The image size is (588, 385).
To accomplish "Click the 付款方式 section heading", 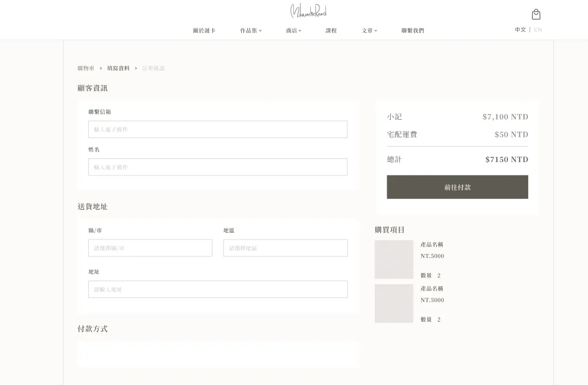I will [92, 329].
